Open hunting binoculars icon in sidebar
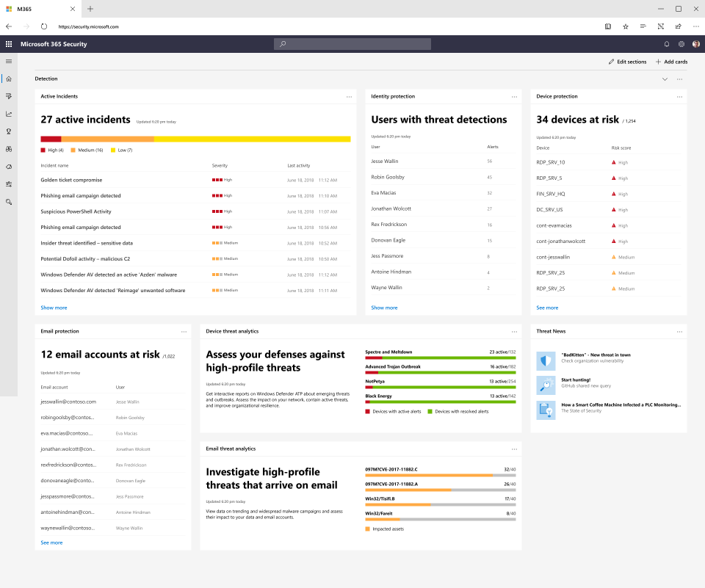705x588 pixels. tap(9, 149)
